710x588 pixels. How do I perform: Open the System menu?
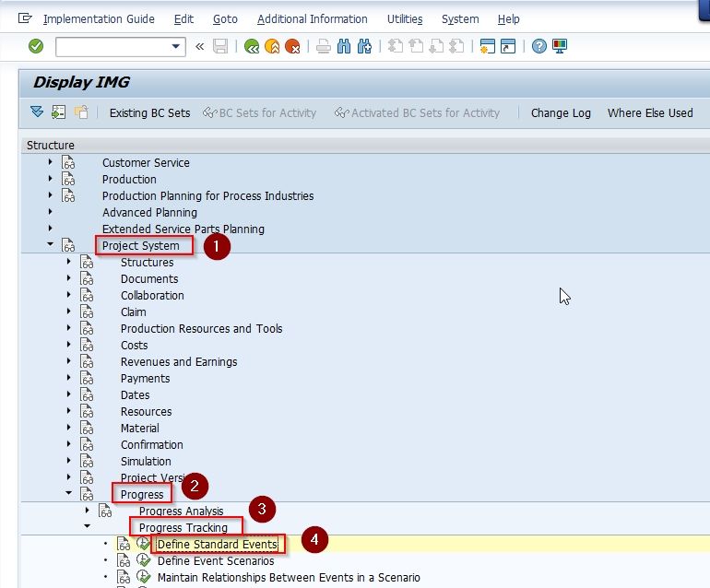(x=460, y=19)
